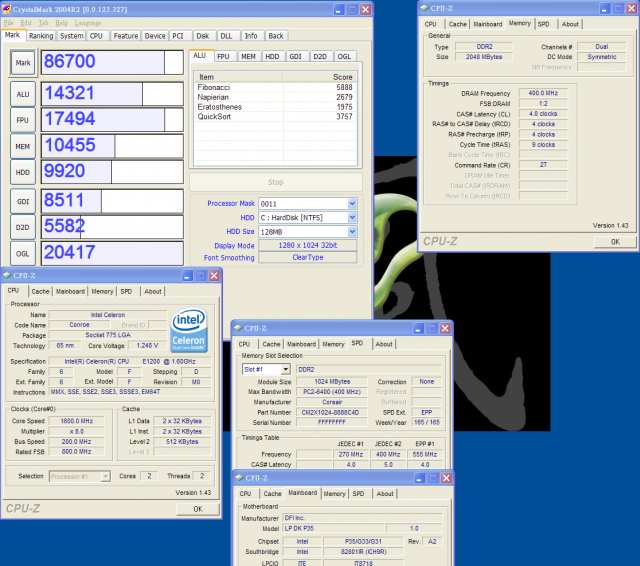Click the Display Mode 1280 x 1024 32bit button
The image size is (640, 566).
308,245
